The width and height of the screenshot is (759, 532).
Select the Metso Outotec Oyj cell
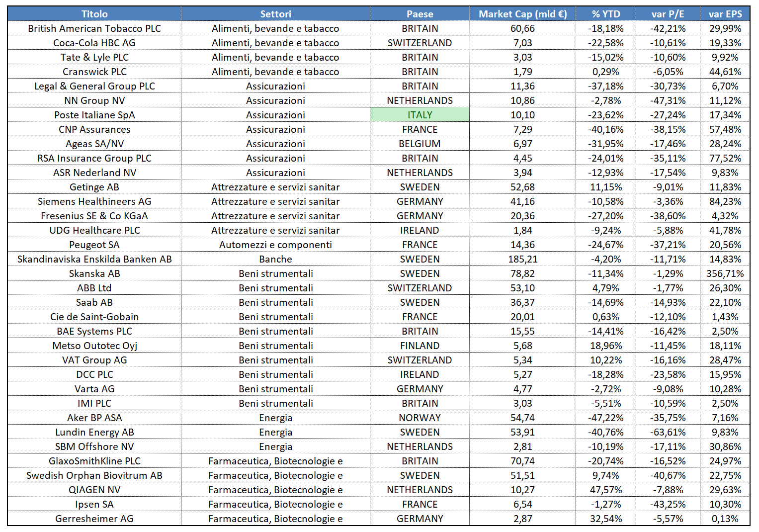(x=94, y=346)
